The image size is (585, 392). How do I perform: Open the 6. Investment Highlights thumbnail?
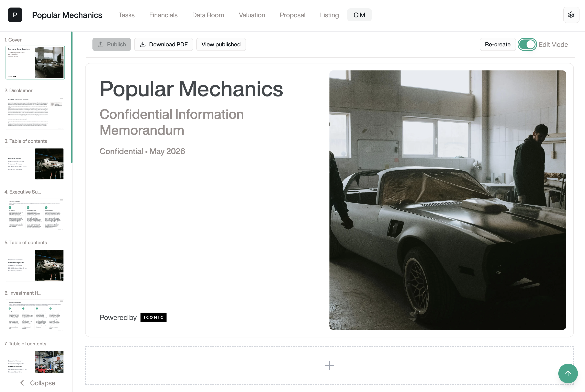tap(35, 316)
